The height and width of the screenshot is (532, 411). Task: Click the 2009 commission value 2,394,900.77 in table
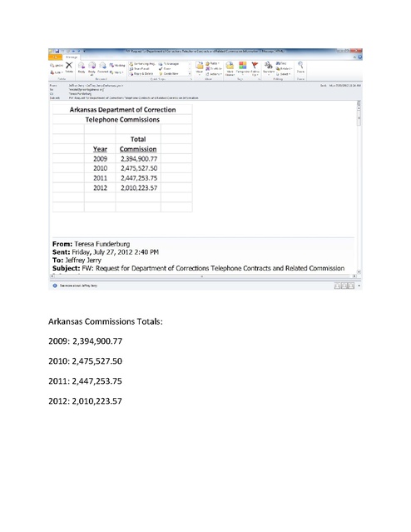click(139, 159)
